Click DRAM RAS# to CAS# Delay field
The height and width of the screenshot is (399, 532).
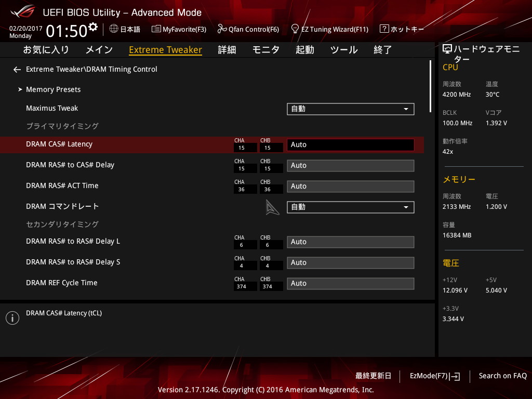(x=351, y=166)
